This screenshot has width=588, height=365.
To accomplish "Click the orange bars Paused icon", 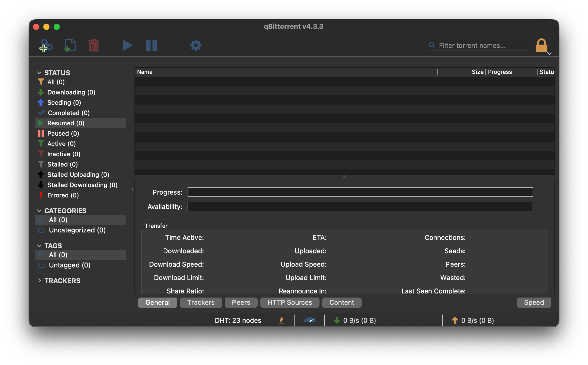I will click(41, 133).
